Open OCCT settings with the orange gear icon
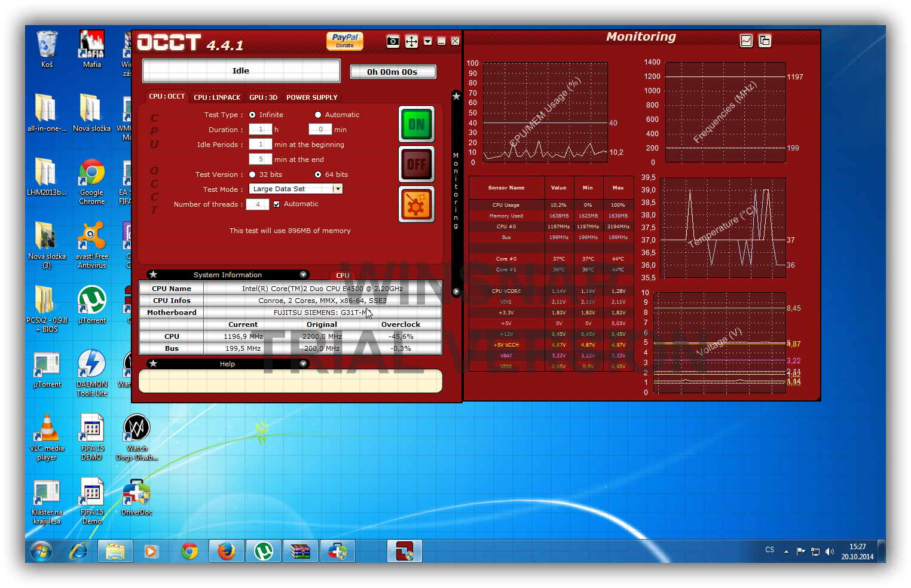The image size is (911, 588). pos(417,204)
